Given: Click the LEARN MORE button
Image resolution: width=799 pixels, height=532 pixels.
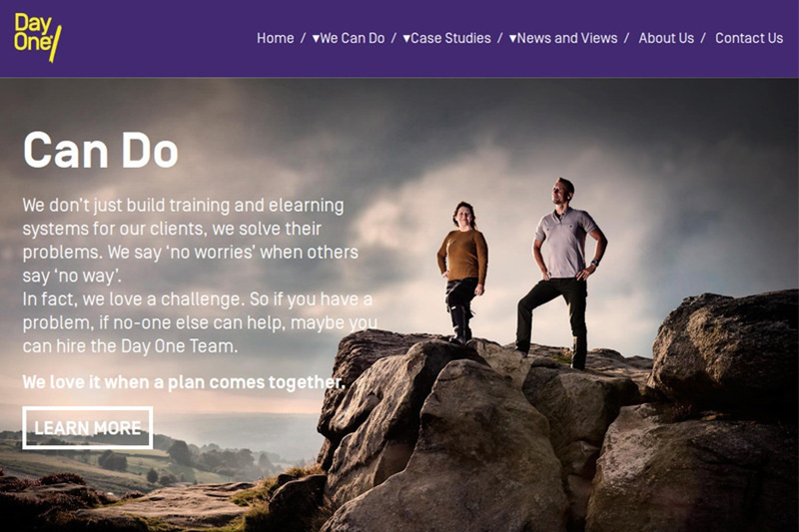Looking at the screenshot, I should [x=88, y=427].
